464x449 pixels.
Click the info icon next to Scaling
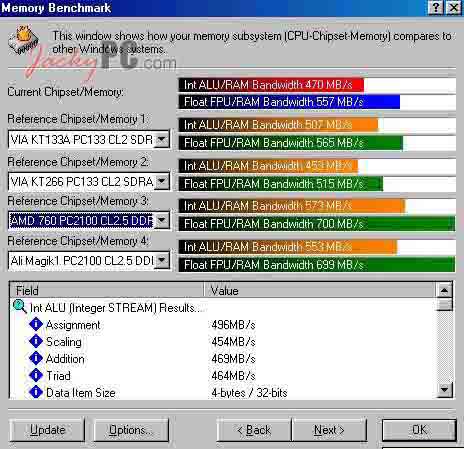[x=36, y=341]
